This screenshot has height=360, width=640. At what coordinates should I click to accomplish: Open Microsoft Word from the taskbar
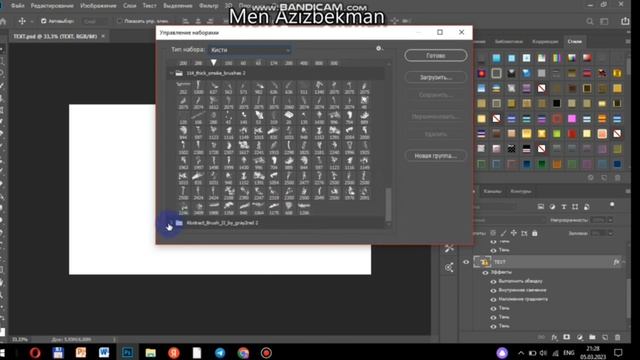click(x=104, y=353)
